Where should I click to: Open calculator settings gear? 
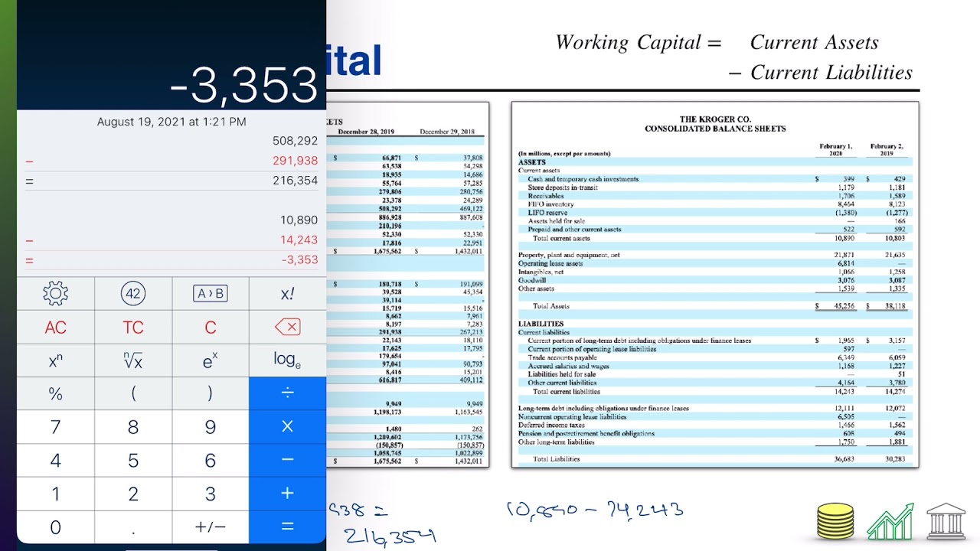tap(56, 293)
